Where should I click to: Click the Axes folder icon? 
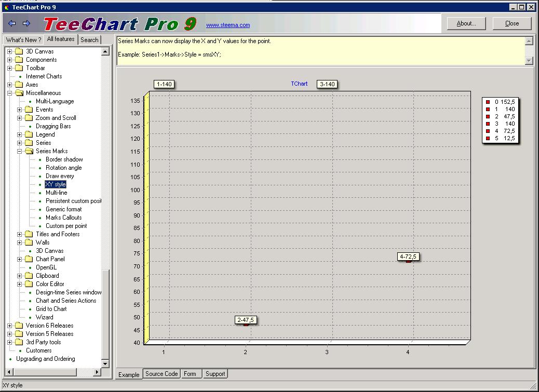pos(19,85)
